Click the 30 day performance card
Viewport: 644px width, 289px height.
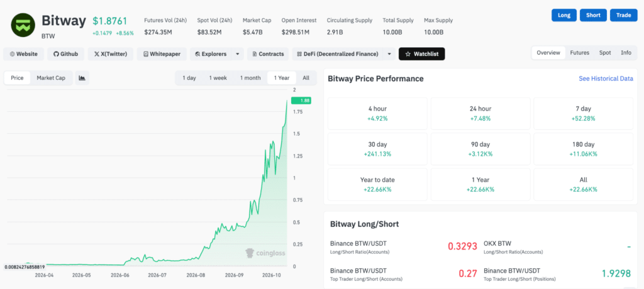pos(377,149)
